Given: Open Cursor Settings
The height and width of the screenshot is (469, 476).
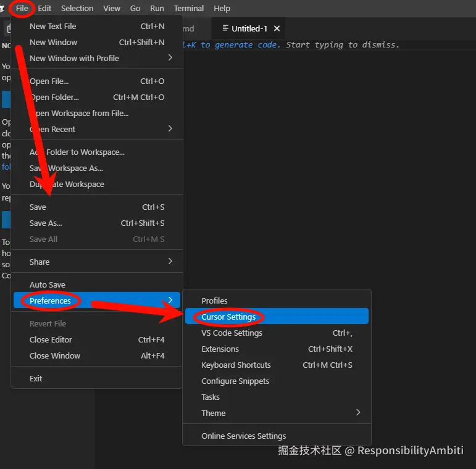Looking at the screenshot, I should [277, 317].
